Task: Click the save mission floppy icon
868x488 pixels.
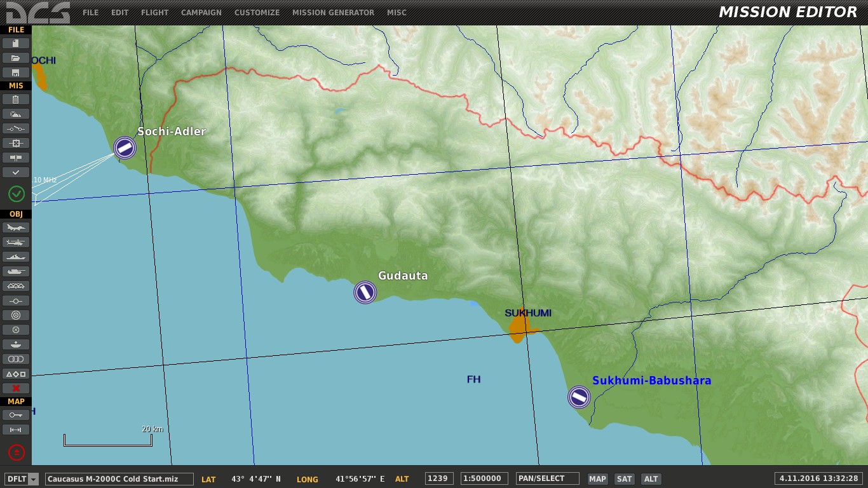Action: 16,72
